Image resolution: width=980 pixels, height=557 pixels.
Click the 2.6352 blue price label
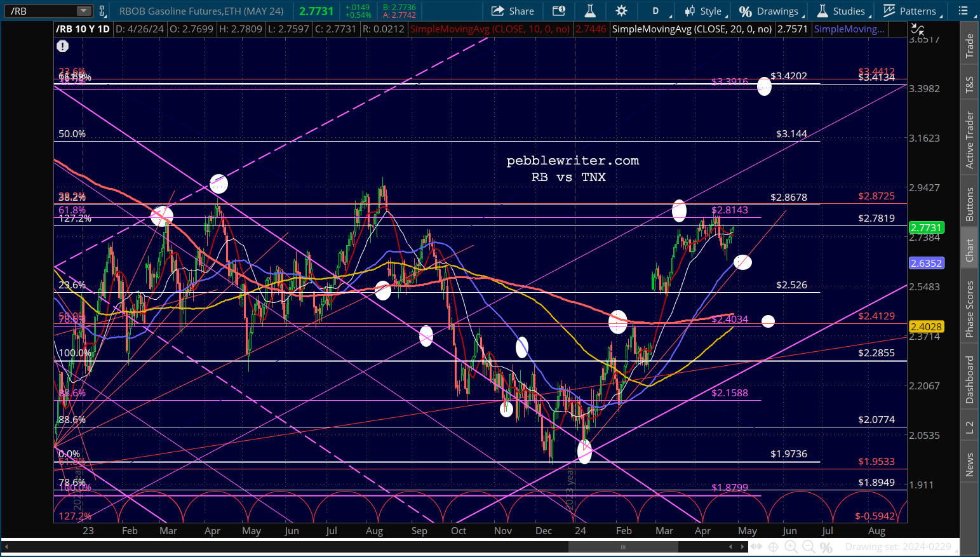[926, 263]
